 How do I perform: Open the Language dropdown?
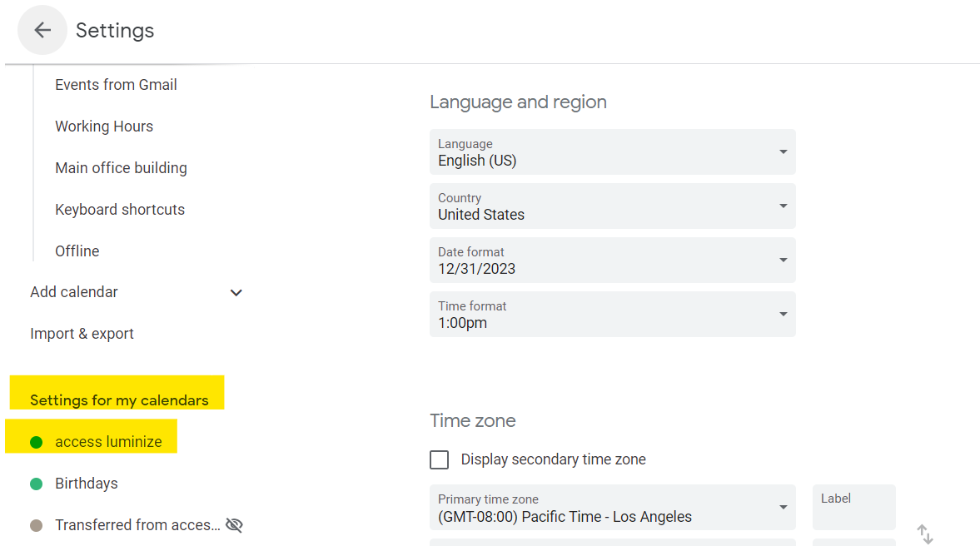point(612,152)
